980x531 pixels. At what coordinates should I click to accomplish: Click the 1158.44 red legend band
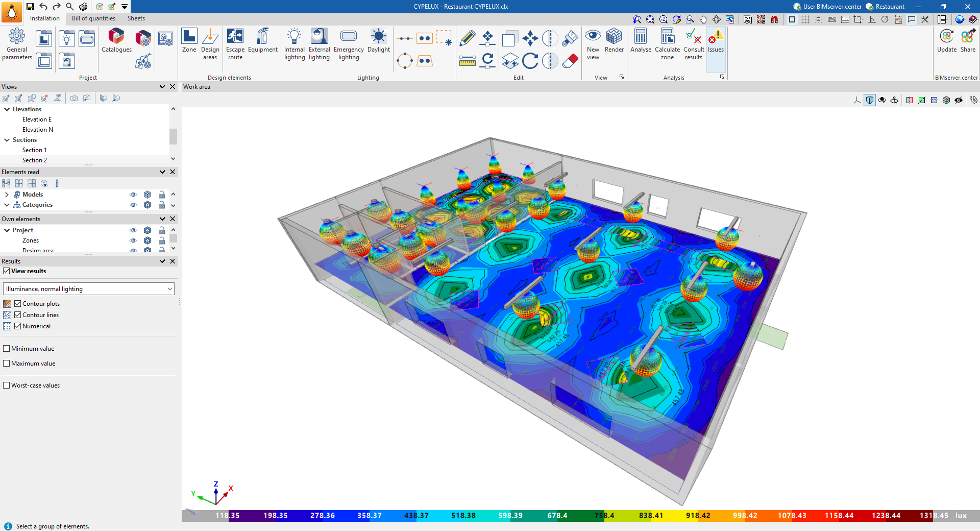tap(839, 516)
